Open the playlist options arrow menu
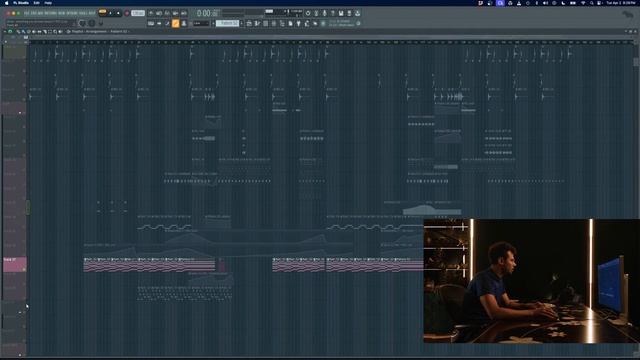Screen dimensions: 640x360 [x=5, y=31]
